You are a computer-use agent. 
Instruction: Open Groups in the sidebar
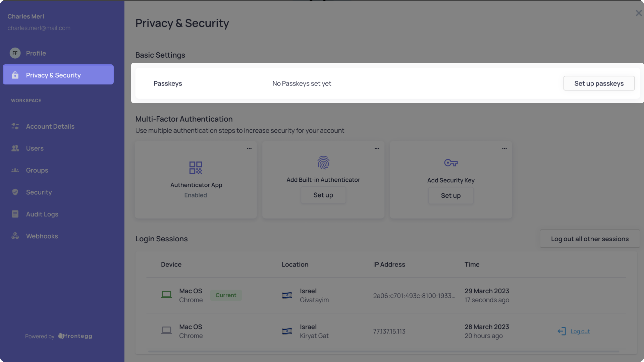tap(37, 170)
